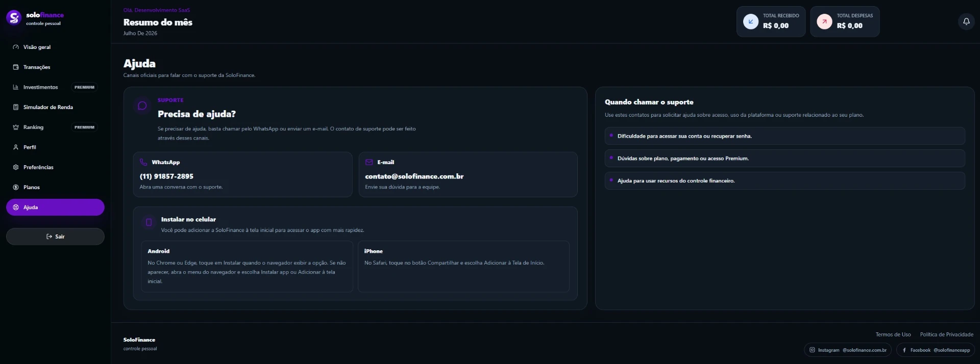The image size is (980, 364).
Task: Click the WhatsApp phone icon
Action: (143, 162)
